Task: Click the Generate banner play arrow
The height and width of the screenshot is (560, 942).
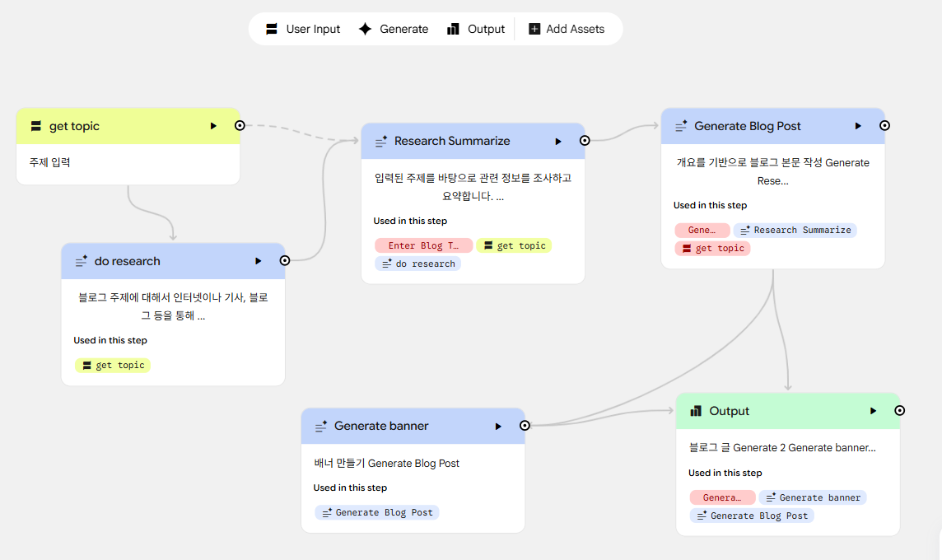Action: coord(498,426)
